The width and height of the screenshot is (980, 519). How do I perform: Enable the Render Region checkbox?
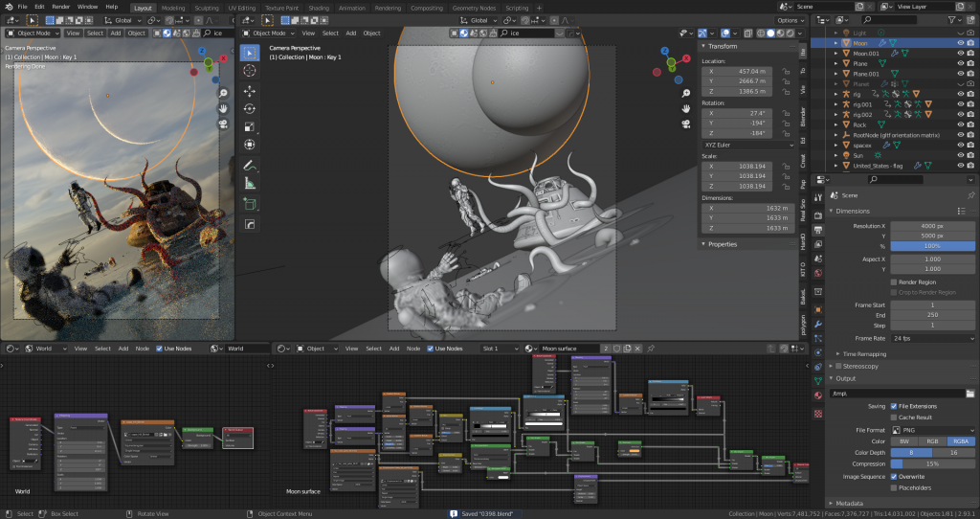click(894, 282)
